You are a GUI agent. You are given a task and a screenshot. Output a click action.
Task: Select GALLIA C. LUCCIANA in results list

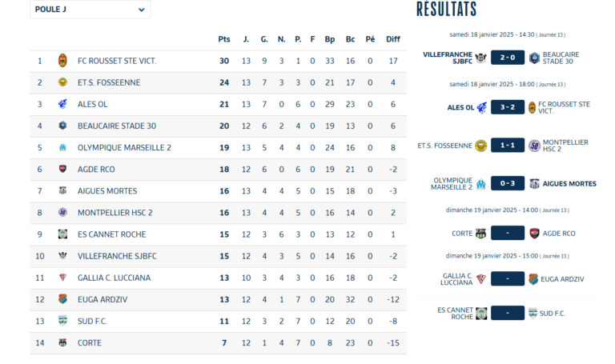click(456, 279)
